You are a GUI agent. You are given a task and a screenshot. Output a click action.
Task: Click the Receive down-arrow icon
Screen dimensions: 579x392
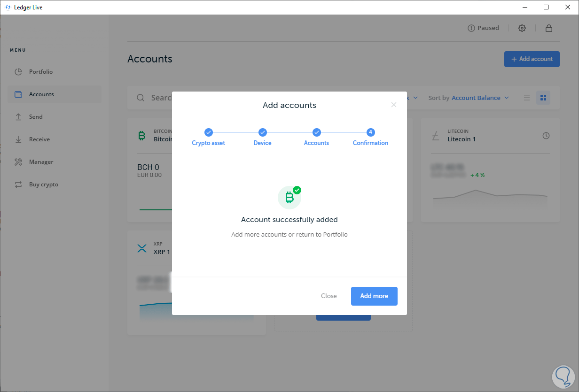point(18,139)
